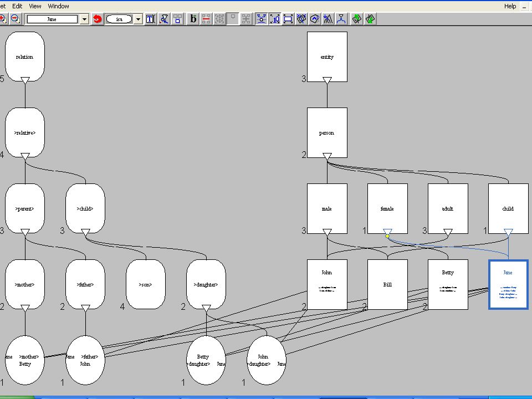
Task: Click the overlapping blue diamonds with arrows icon
Action: pos(301,19)
